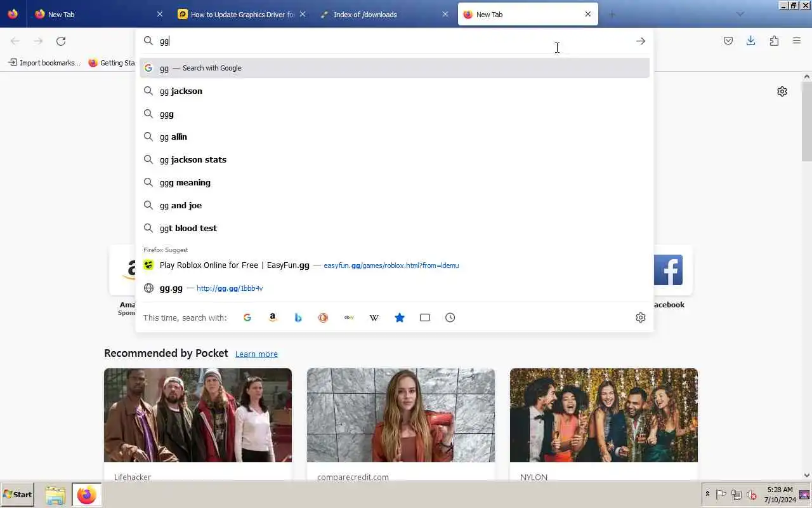Search open tabs with the tab icon

(x=425, y=317)
